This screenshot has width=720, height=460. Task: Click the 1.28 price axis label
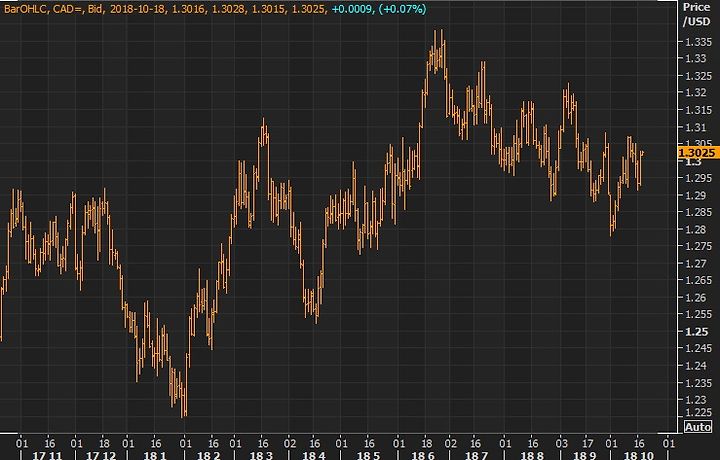pos(695,230)
